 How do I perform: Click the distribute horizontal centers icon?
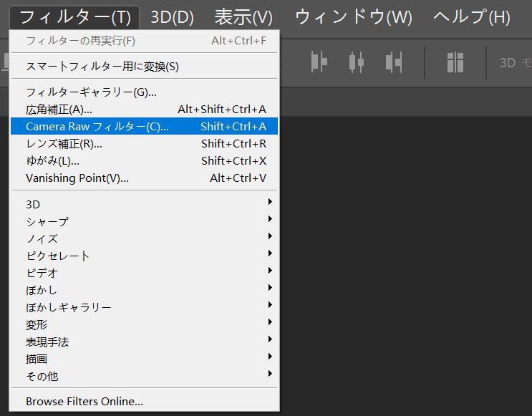pos(357,62)
